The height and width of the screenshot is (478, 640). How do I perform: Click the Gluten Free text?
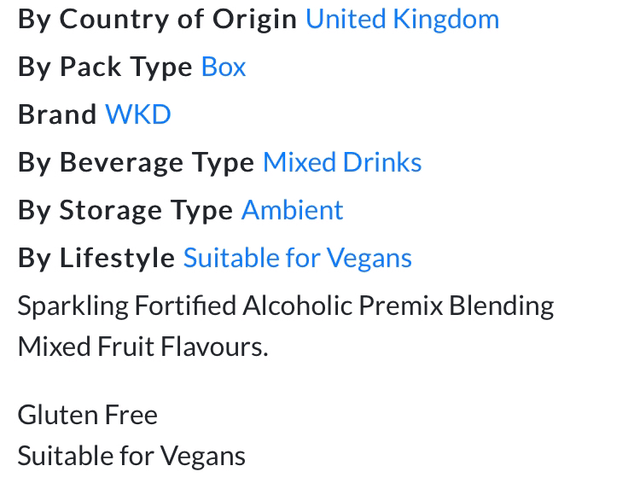[88, 415]
